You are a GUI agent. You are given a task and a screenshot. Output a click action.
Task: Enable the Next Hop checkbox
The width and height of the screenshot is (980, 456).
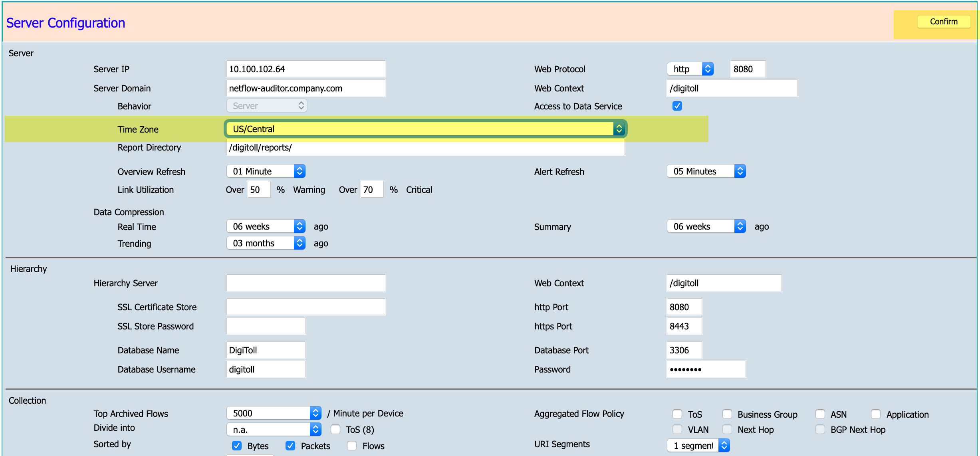pos(727,429)
